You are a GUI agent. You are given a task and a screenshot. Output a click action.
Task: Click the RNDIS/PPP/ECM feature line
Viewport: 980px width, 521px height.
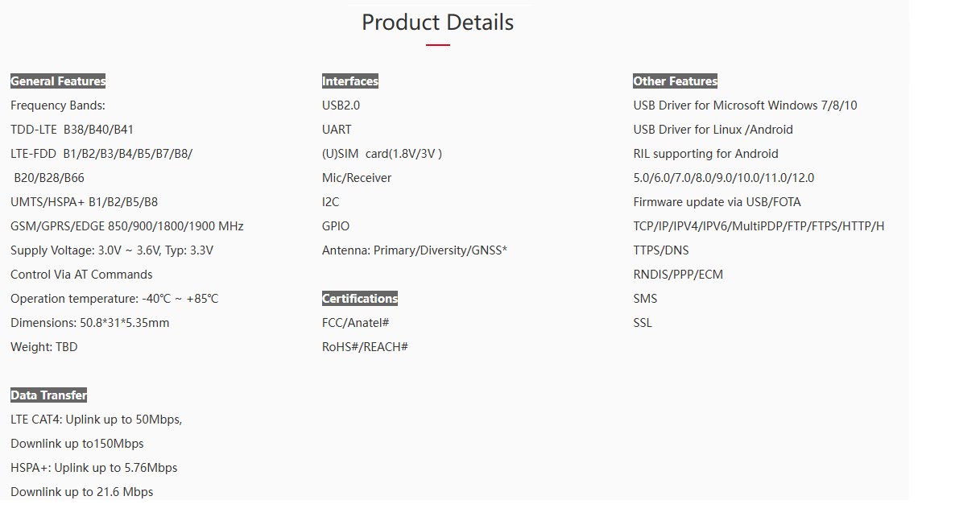(679, 275)
